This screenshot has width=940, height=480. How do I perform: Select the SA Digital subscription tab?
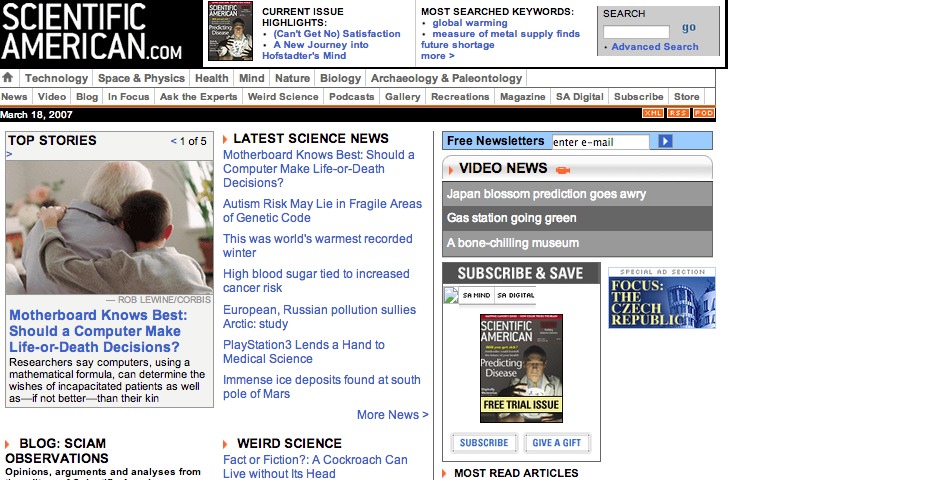516,295
